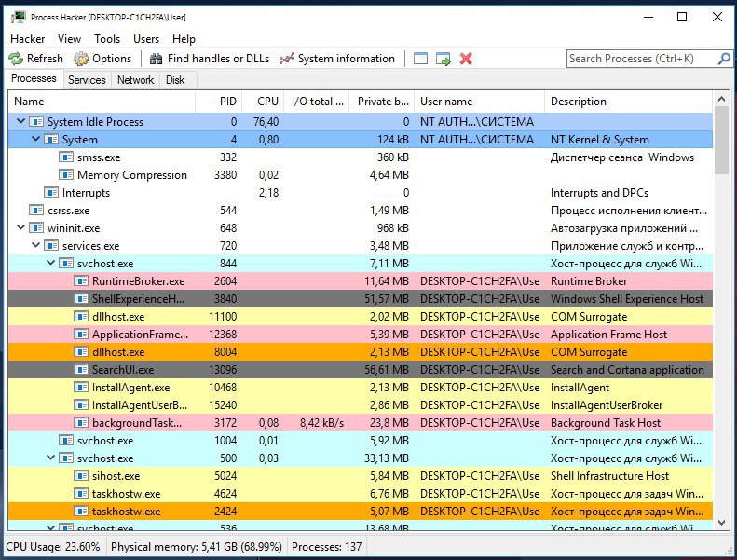
Task: Click in Search Processes input field
Action: pos(642,59)
